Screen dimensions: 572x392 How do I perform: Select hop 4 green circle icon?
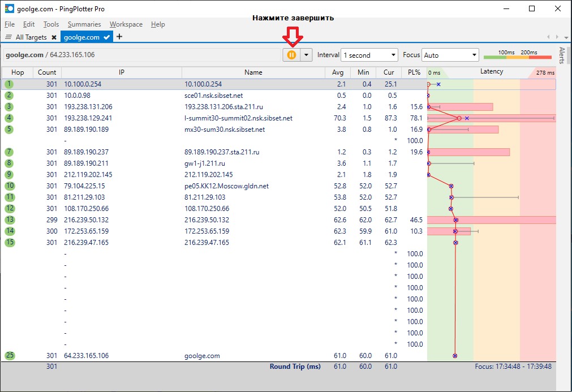pyautogui.click(x=9, y=118)
